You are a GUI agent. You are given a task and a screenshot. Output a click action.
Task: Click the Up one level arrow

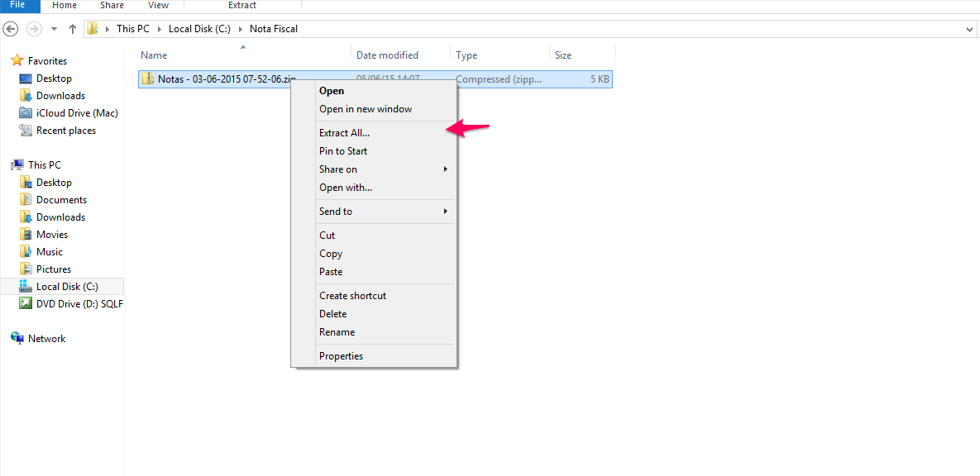pyautogui.click(x=73, y=29)
